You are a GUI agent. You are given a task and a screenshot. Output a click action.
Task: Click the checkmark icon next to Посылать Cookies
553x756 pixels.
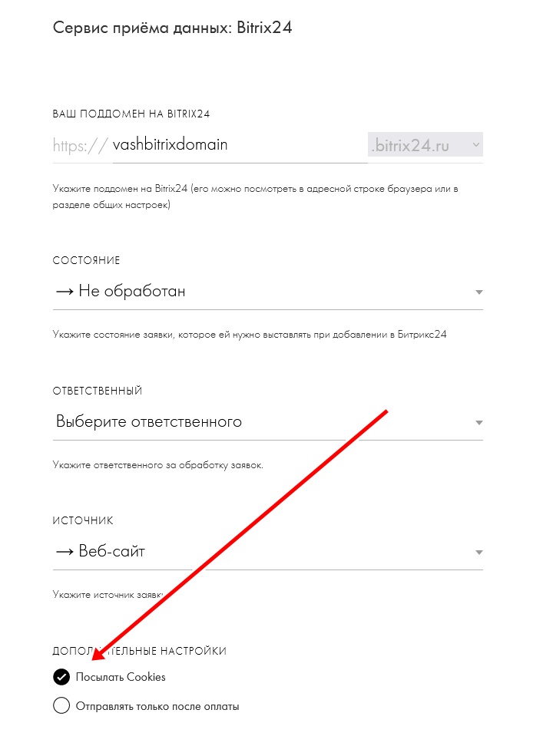click(61, 677)
